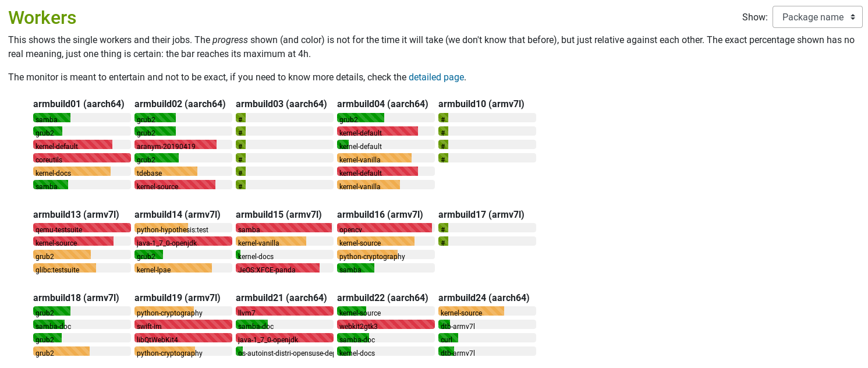This screenshot has width=868, height=368.
Task: Click armbuild03 (aarch64) worker heading
Action: coord(281,104)
